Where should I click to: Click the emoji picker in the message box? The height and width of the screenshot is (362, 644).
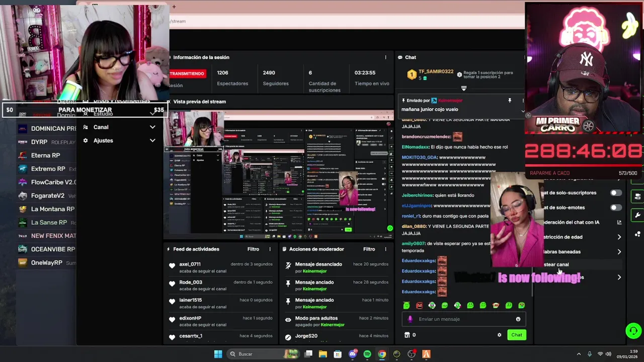(518, 319)
